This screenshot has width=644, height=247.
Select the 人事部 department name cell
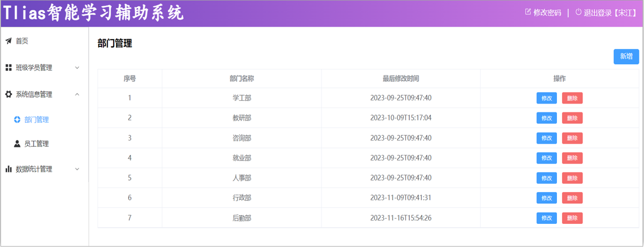(242, 178)
